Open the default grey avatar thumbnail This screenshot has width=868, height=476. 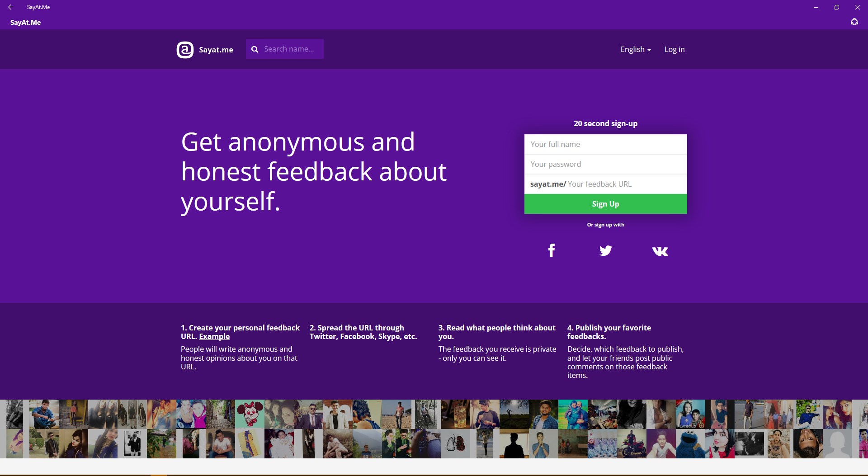tap(837, 443)
